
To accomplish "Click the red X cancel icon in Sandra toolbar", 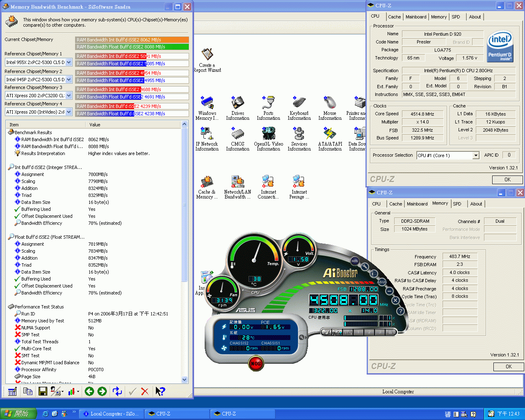I will pos(145,392).
